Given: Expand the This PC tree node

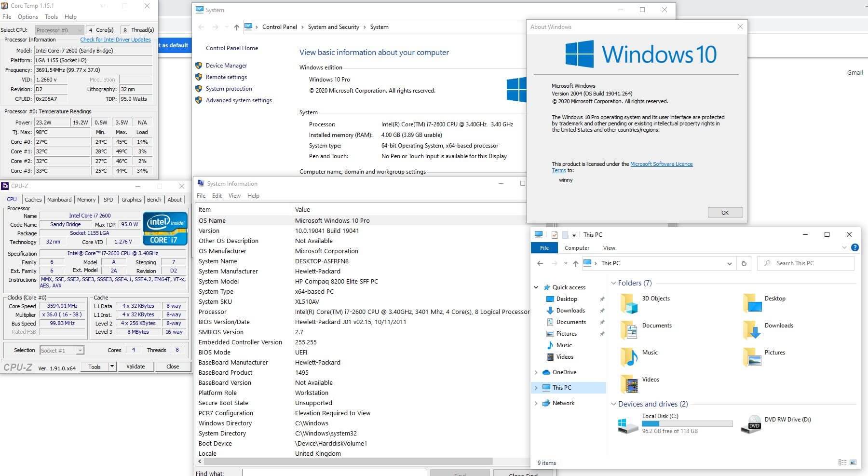Looking at the screenshot, I should (x=536, y=388).
